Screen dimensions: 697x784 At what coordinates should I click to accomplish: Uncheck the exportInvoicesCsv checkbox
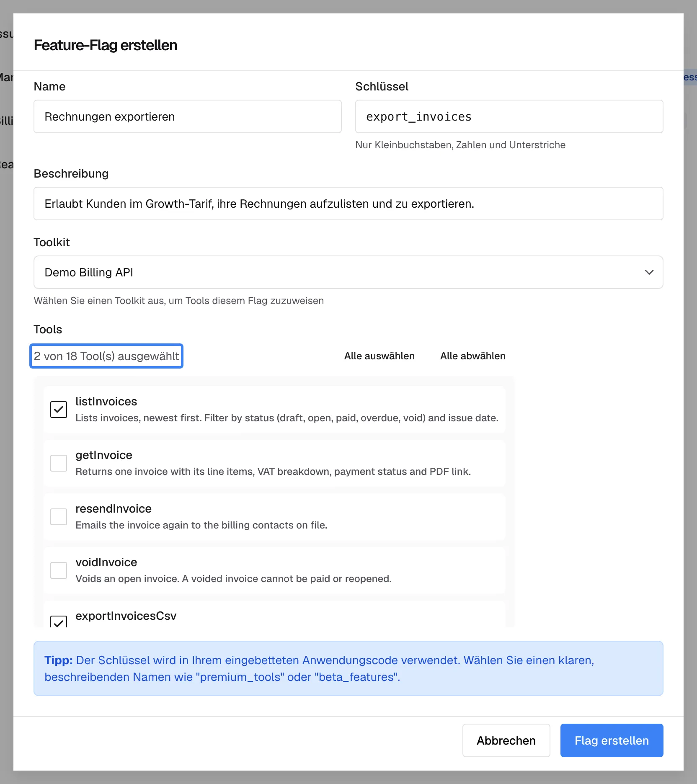click(x=59, y=622)
